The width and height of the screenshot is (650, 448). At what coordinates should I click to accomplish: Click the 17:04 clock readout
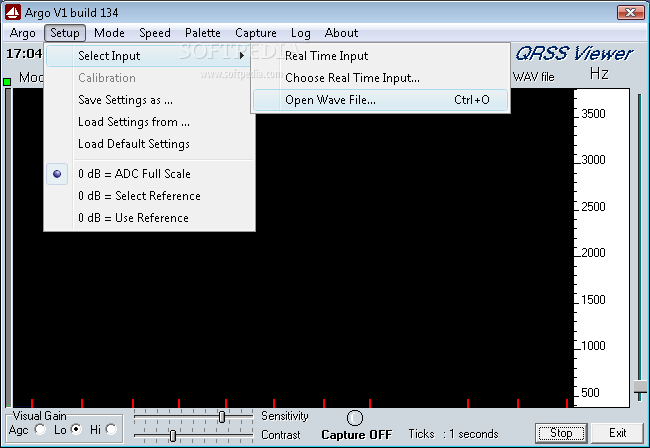pyautogui.click(x=24, y=54)
